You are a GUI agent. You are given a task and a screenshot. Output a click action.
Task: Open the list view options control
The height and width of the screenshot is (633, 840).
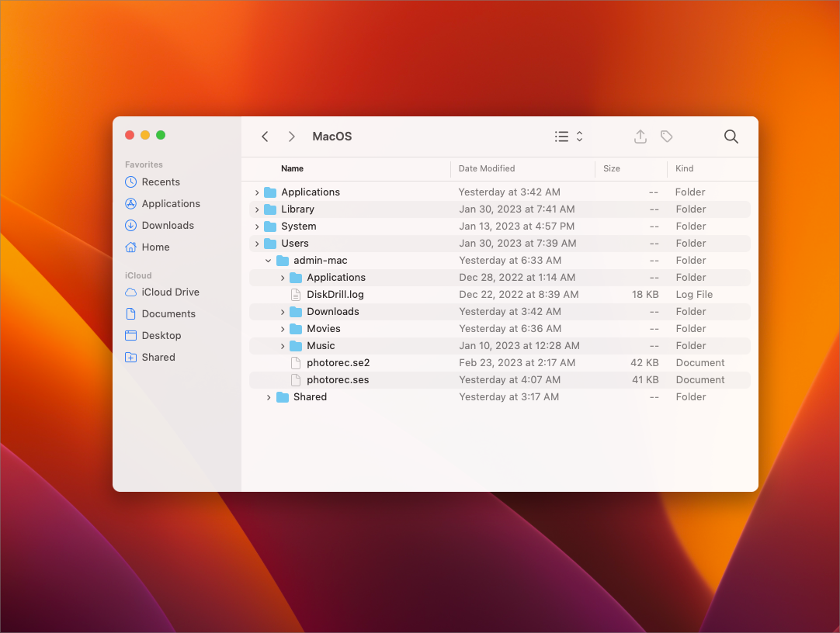[x=568, y=137]
